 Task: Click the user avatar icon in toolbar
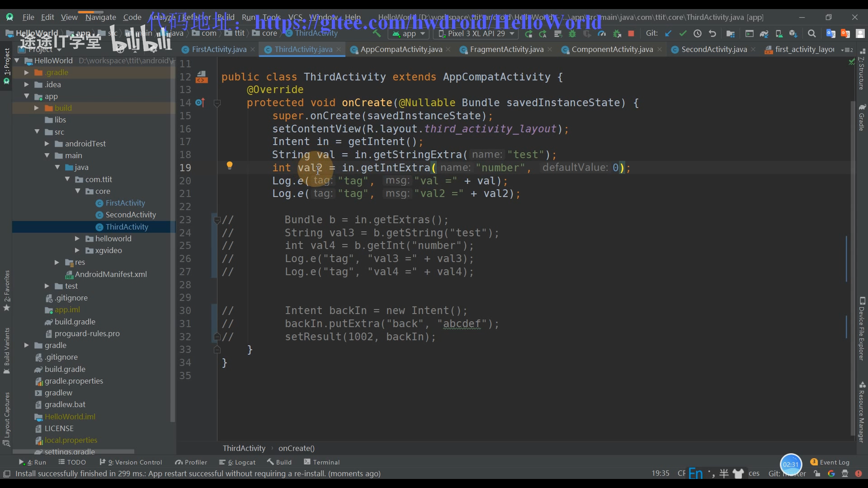click(860, 33)
